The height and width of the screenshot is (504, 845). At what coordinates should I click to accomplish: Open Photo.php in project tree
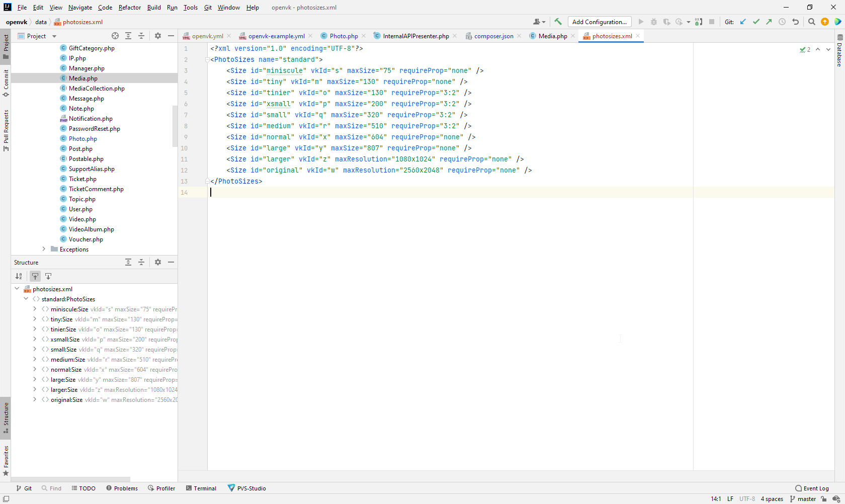click(x=82, y=138)
